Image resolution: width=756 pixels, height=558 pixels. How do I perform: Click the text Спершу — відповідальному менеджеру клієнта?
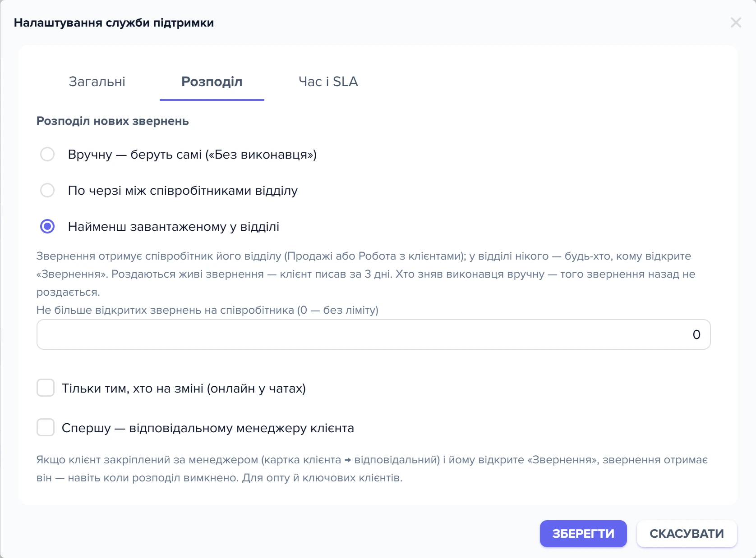(208, 428)
